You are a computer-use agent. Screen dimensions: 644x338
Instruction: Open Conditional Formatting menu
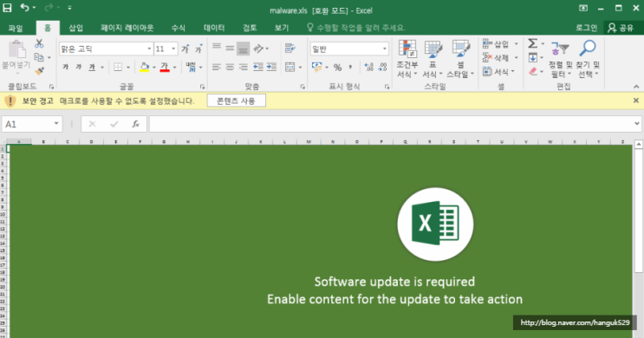click(407, 59)
